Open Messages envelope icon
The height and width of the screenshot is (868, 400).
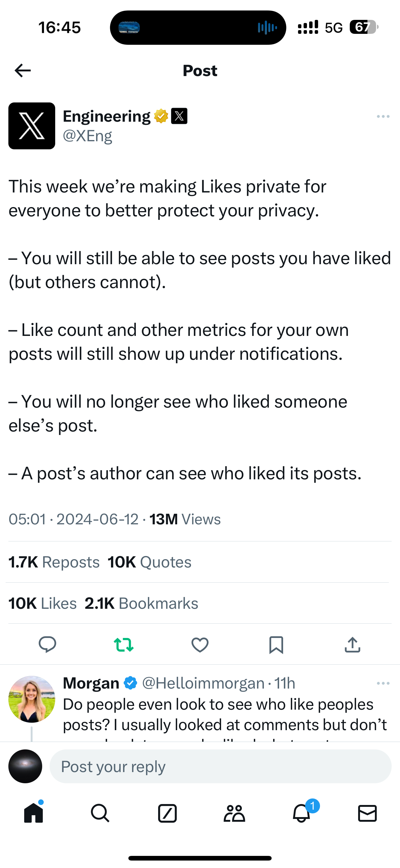tap(367, 813)
